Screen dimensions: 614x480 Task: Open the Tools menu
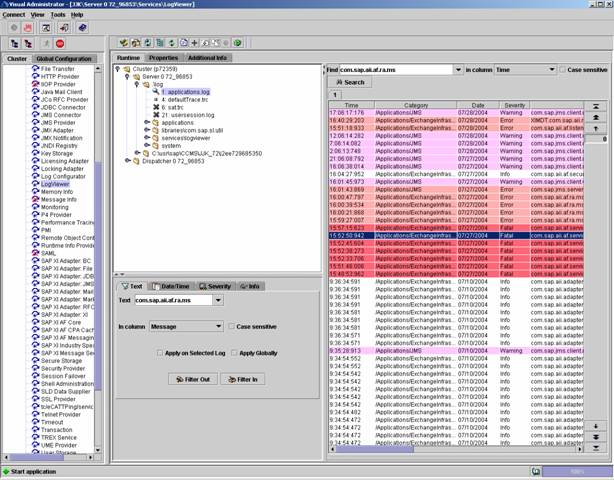click(58, 15)
